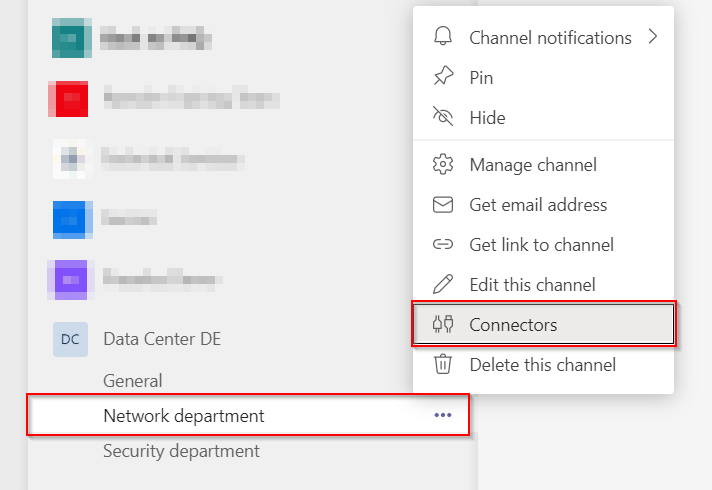Click the Manage channel gear icon
This screenshot has width=712, height=490.
pyautogui.click(x=442, y=165)
